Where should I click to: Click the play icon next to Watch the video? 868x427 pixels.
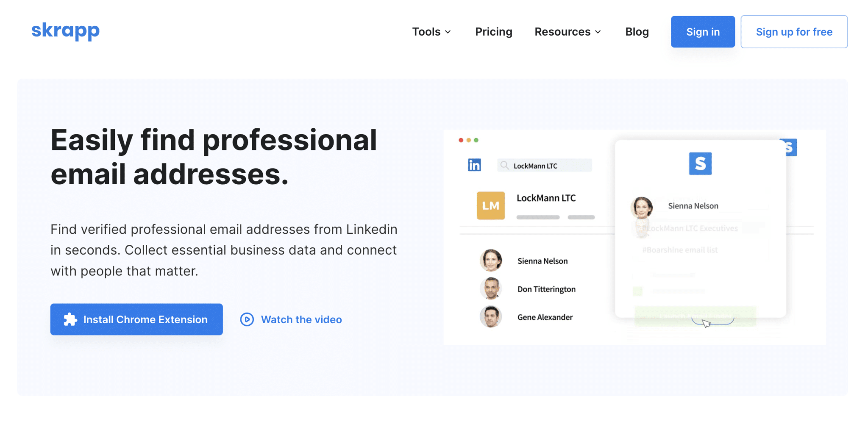click(x=247, y=319)
